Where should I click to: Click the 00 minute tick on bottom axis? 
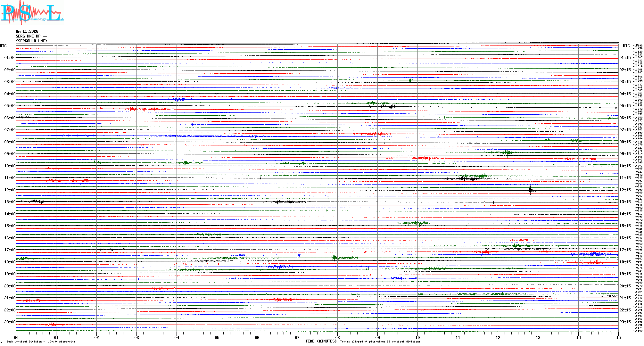pyautogui.click(x=16, y=337)
